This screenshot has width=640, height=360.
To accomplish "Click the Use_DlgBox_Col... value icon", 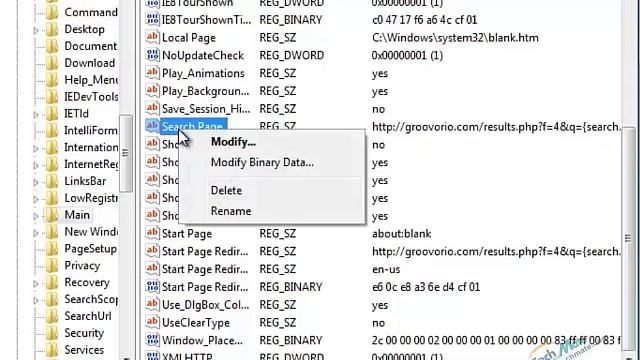I will 152,304.
